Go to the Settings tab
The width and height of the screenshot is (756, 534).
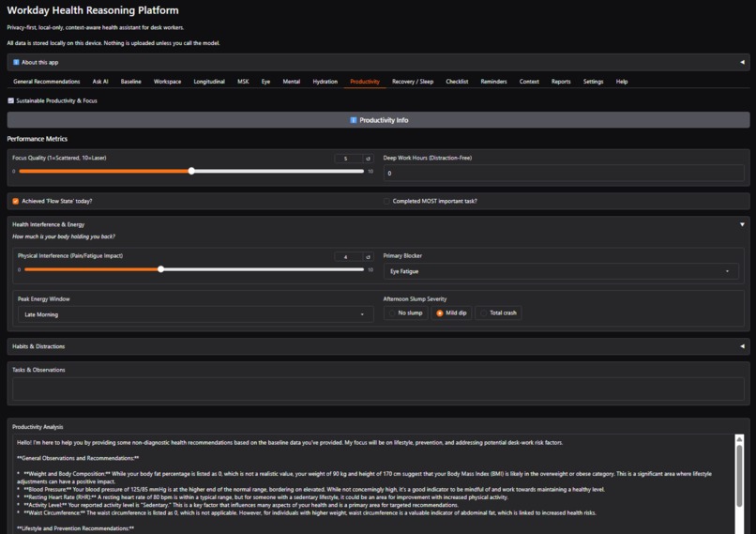coord(593,82)
